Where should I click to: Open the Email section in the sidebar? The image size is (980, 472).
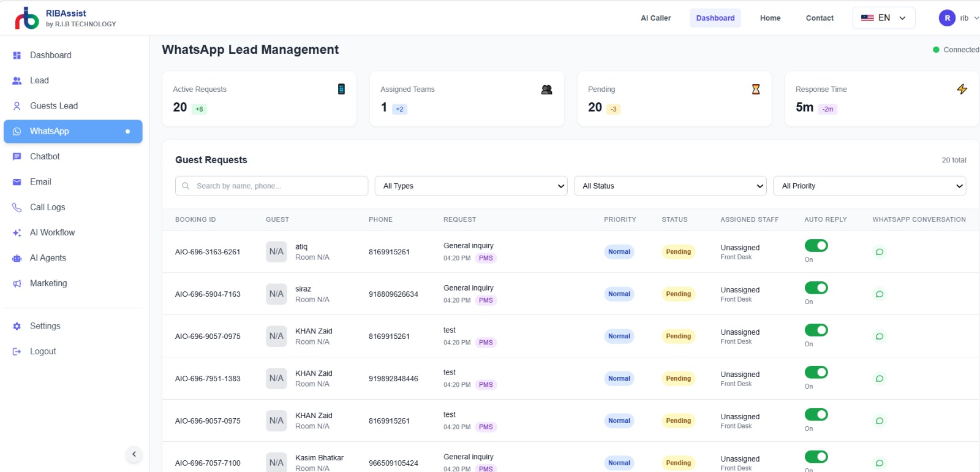coord(73,182)
